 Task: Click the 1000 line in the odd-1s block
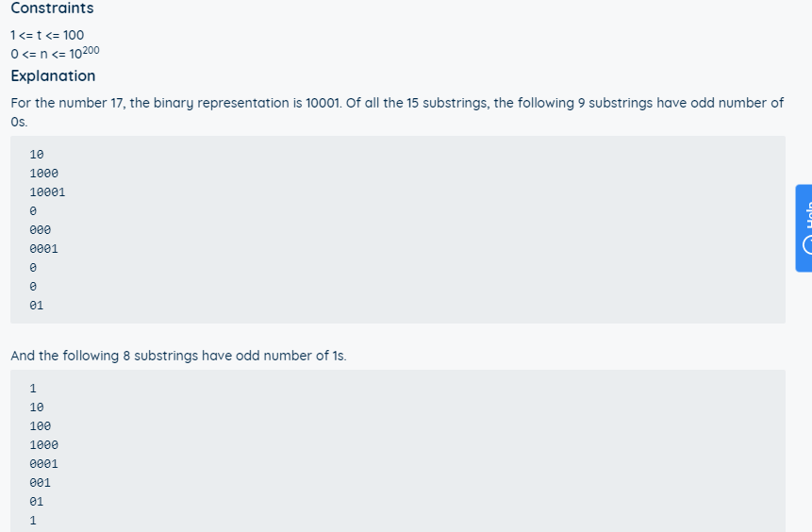pyautogui.click(x=43, y=445)
